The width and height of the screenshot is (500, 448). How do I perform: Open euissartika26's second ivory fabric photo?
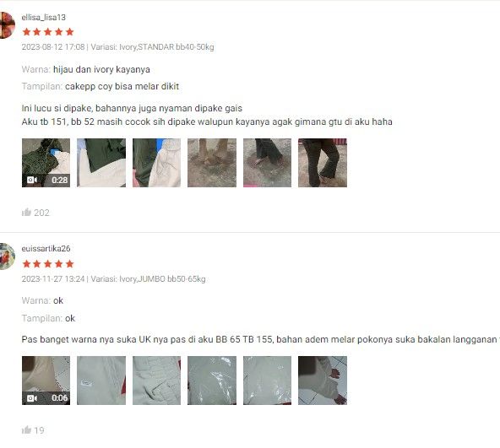pos(101,381)
